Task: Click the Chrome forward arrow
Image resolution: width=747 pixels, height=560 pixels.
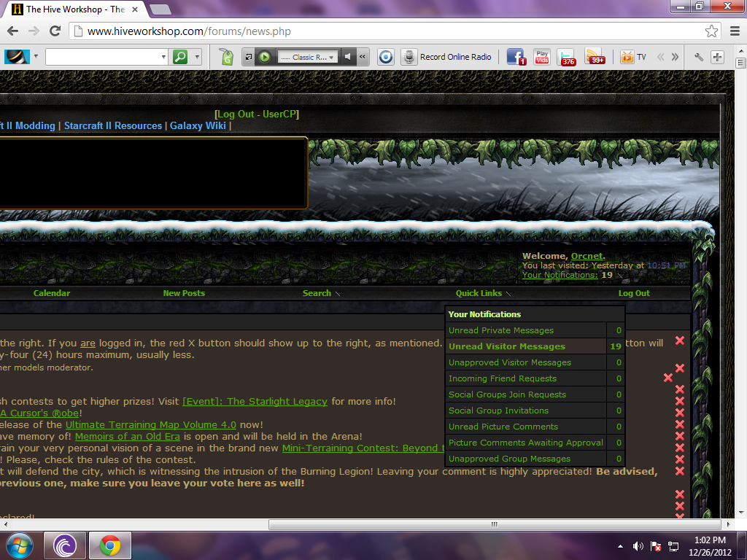Action: (x=34, y=31)
